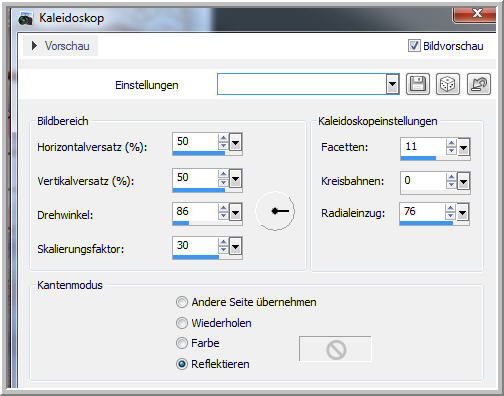Open the Einstellungen presets dropdown

coord(393,84)
